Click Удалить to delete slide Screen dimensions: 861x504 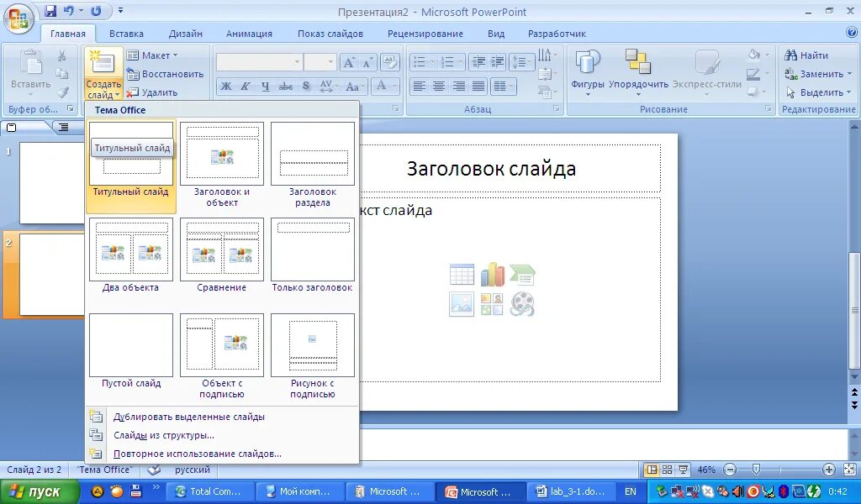click(x=152, y=92)
